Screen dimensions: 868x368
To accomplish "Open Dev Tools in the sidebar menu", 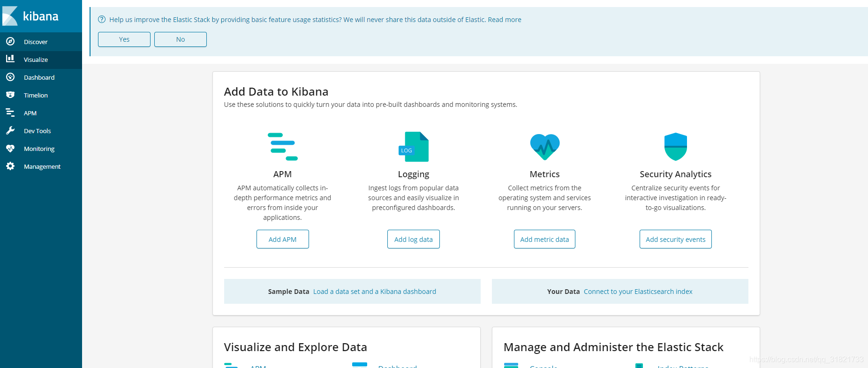I will point(41,131).
